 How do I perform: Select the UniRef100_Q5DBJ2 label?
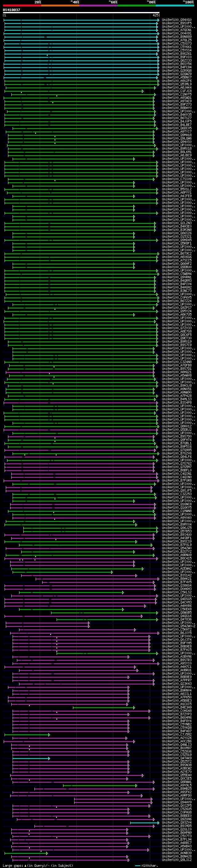(177, 430)
